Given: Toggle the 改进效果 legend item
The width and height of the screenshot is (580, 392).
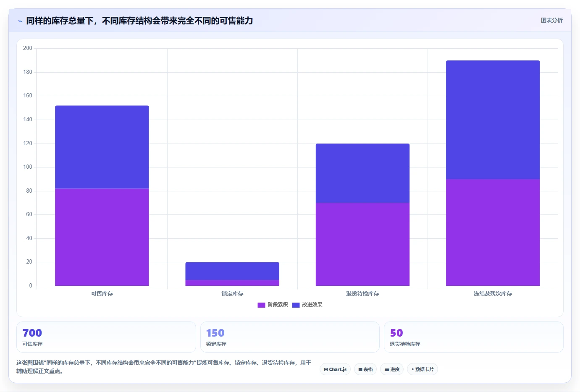Looking at the screenshot, I should coord(307,305).
